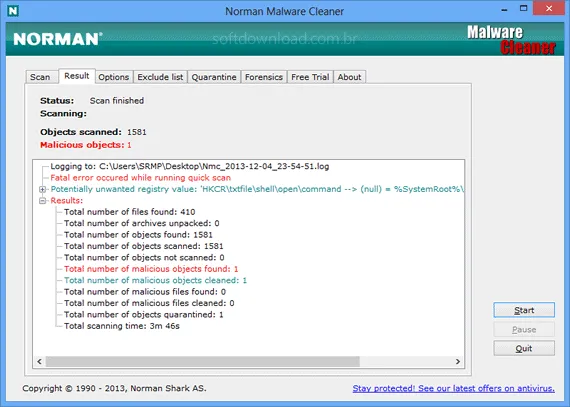Switch to the Scan tab
Screen dimensions: 570x407
41,77
